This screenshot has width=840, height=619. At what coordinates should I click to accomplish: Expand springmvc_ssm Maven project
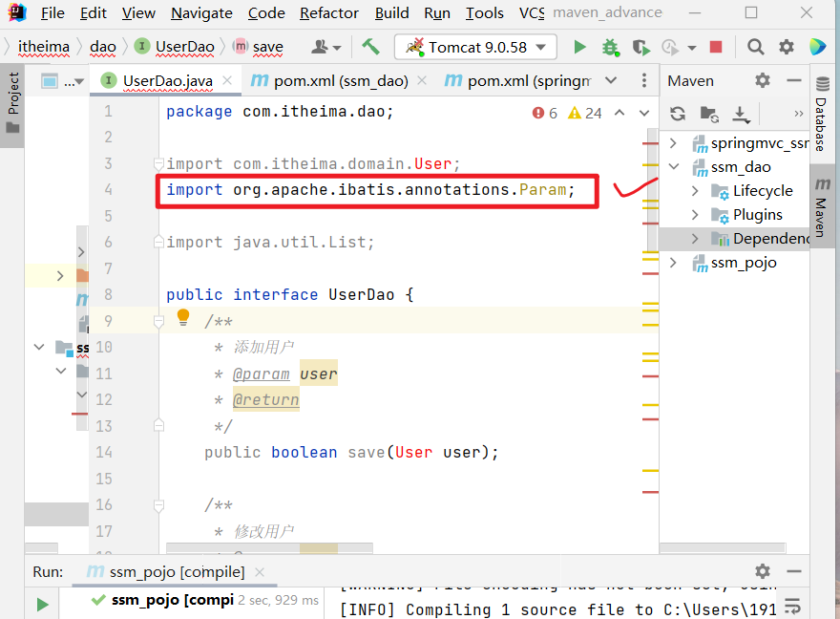[673, 143]
